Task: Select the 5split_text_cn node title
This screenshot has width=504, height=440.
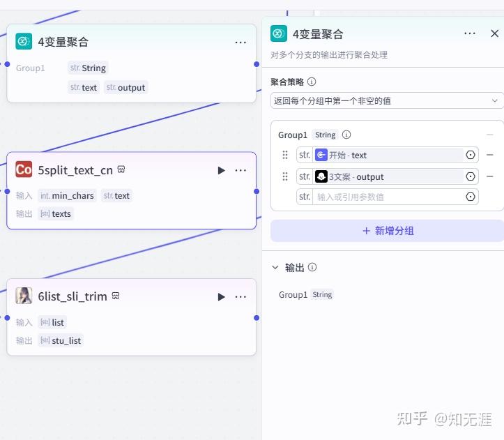Action: coord(75,170)
